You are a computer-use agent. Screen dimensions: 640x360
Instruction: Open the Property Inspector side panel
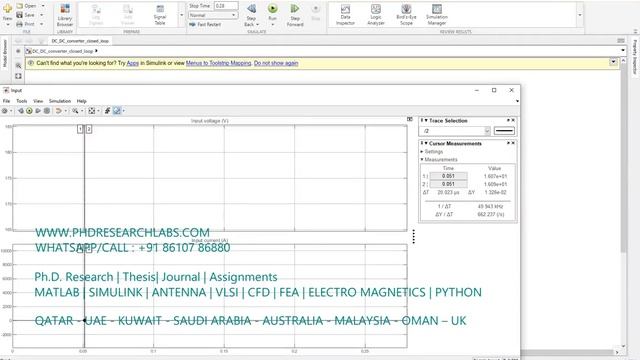point(635,56)
